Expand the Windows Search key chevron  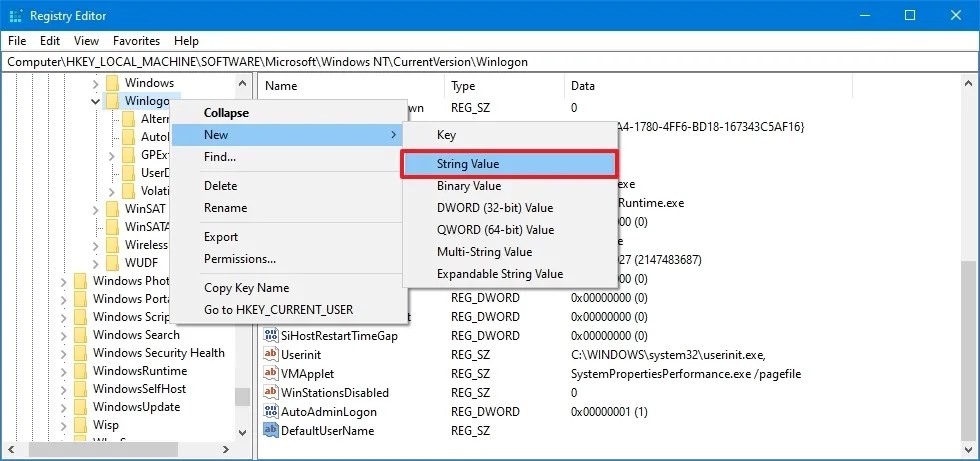[64, 335]
